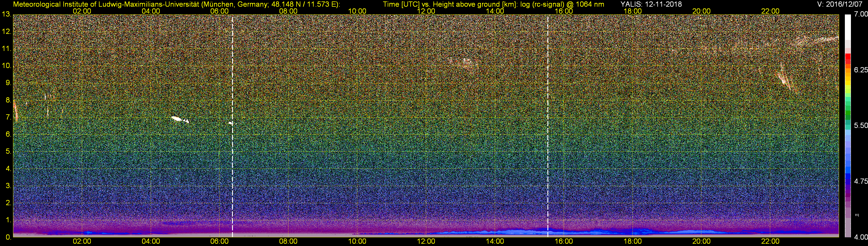Click the '1.' height axis label
The height and width of the screenshot is (246, 868).
tap(8, 220)
